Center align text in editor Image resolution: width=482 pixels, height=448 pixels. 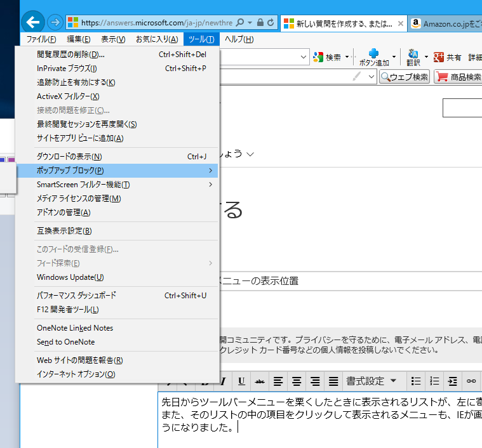[x=297, y=381]
